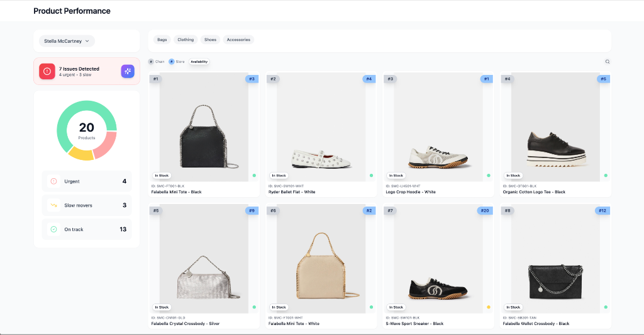The image size is (644, 335).
Task: Click In Stock label on Falabella Crystal Crossbody
Action: tap(162, 307)
